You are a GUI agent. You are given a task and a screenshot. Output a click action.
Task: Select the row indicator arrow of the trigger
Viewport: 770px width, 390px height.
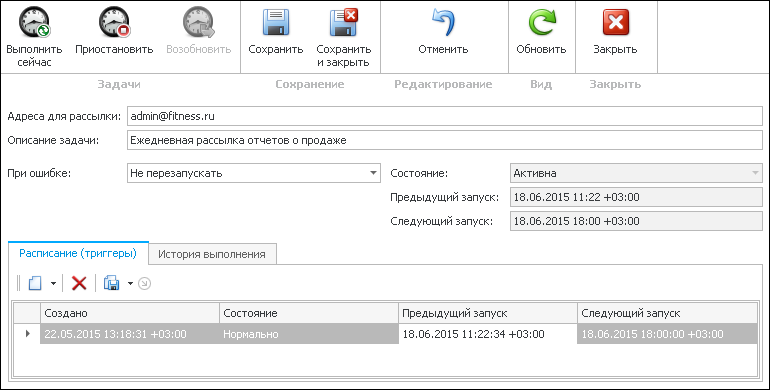[x=27, y=334]
